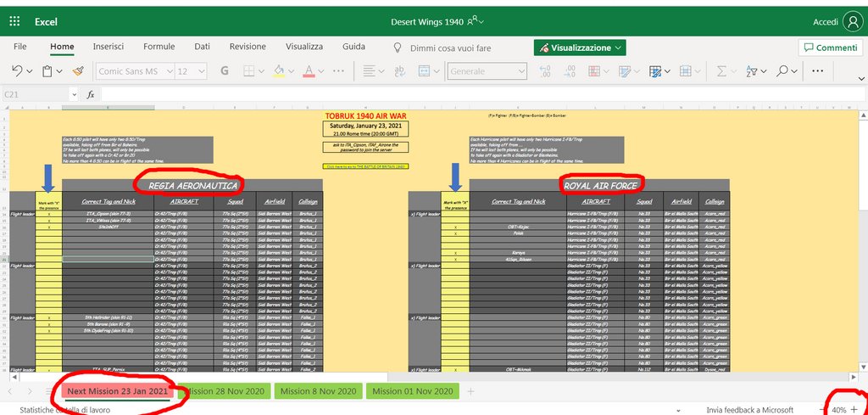Open the font size 12 dropdown
The image size is (868, 415).
[x=202, y=71]
